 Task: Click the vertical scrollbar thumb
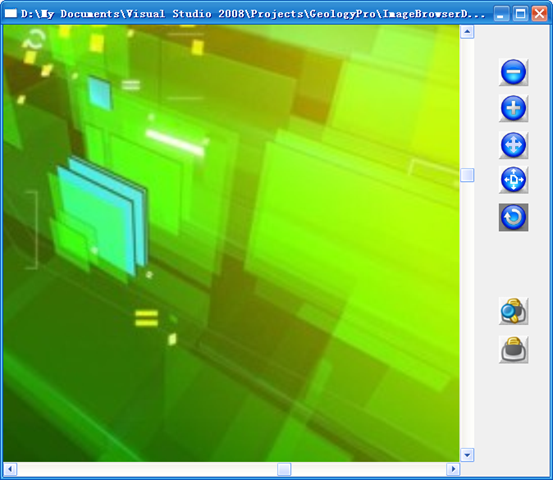point(467,175)
